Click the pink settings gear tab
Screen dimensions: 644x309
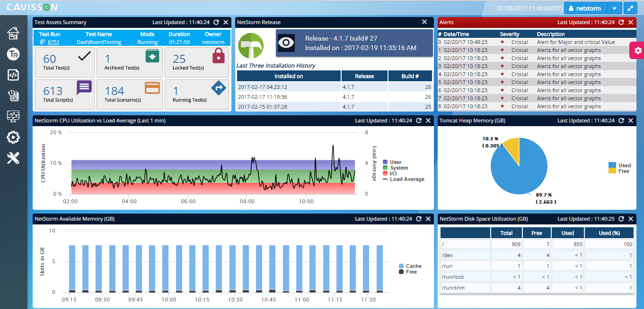637,51
